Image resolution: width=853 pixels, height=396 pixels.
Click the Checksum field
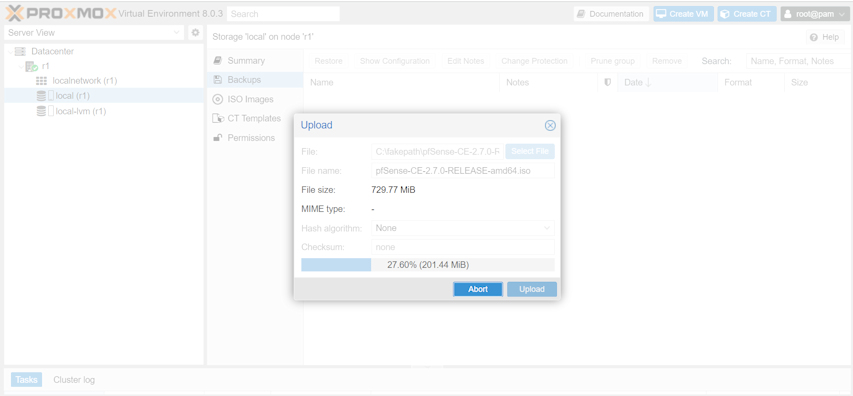463,247
